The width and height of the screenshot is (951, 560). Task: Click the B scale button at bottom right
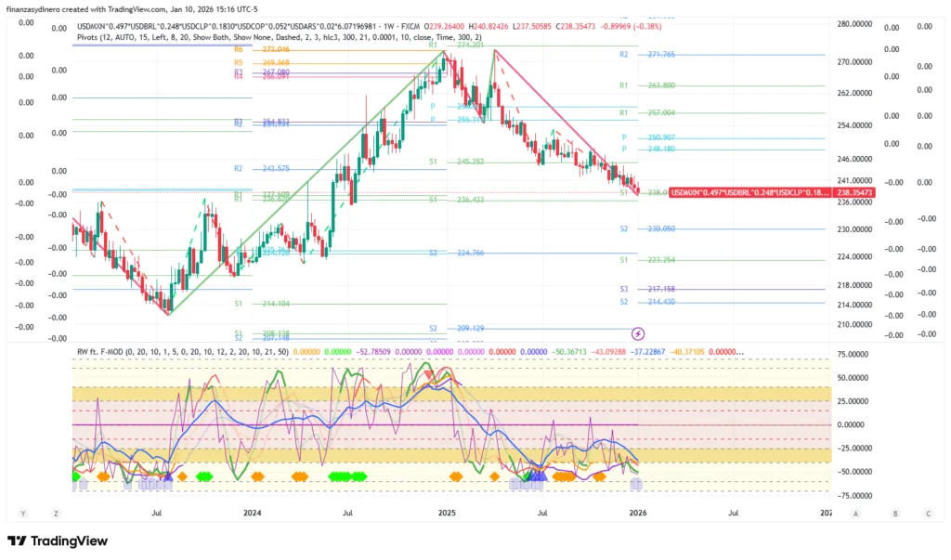coord(895,513)
